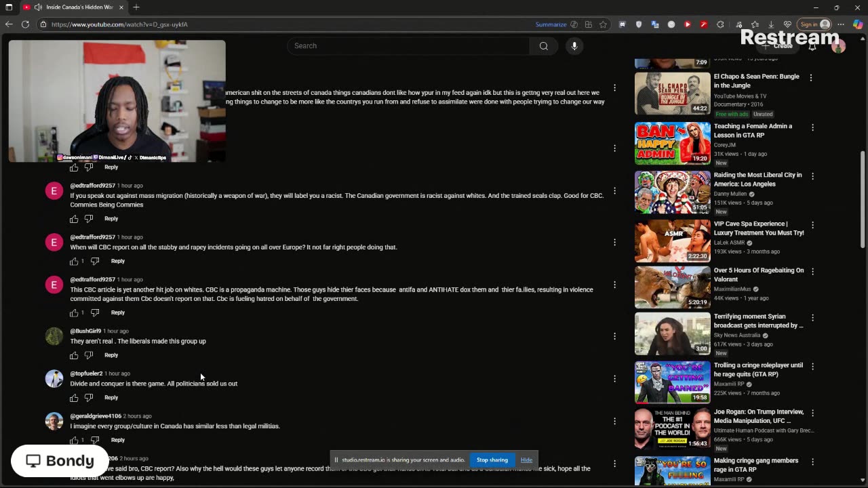Focus the browser address bar URL
Image resolution: width=868 pixels, height=488 pixels.
click(119, 24)
